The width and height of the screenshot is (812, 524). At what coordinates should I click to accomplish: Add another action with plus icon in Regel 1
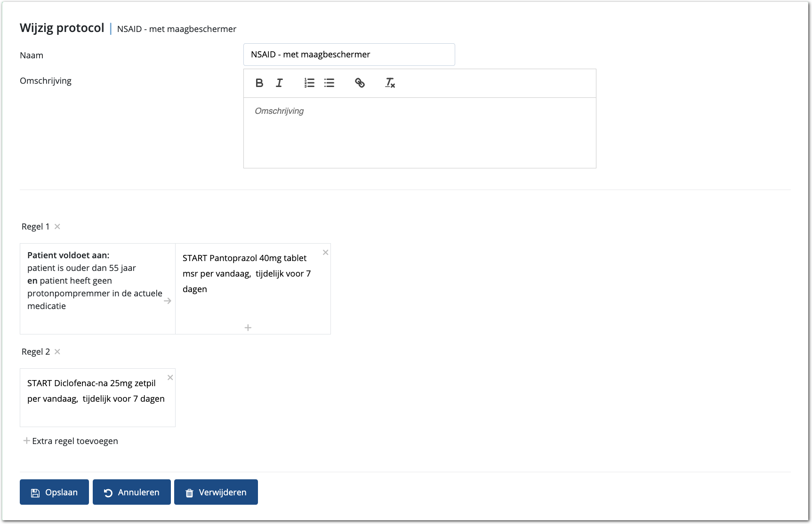[248, 328]
